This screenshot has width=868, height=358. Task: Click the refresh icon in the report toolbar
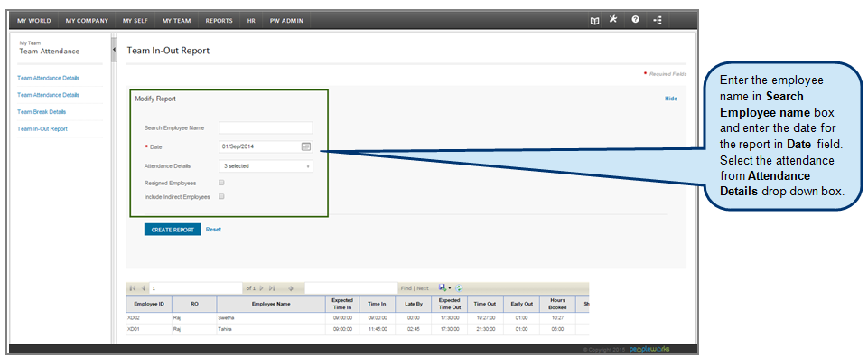click(x=459, y=288)
